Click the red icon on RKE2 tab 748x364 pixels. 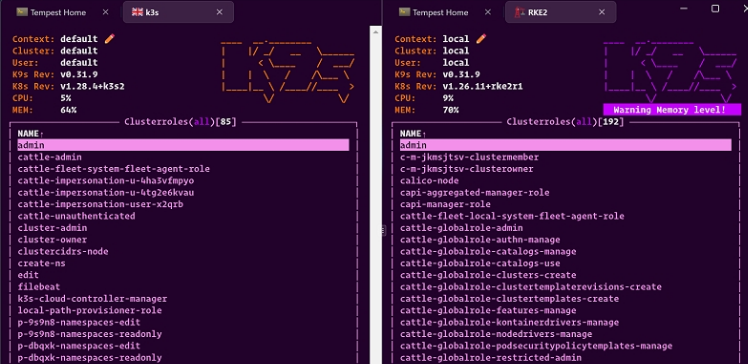519,12
